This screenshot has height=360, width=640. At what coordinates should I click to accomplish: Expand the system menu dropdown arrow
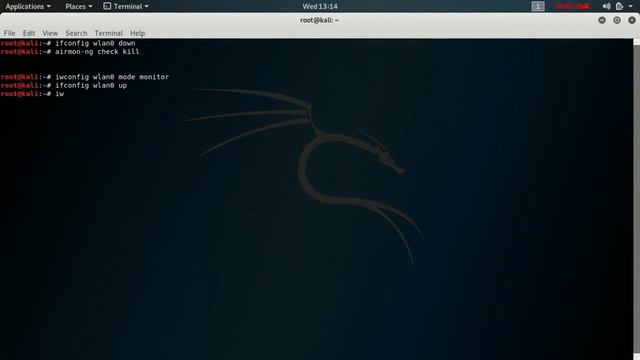click(x=631, y=7)
